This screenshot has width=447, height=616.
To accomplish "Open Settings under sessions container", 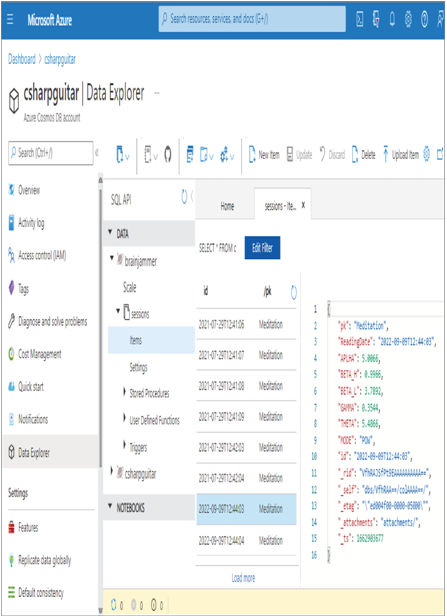I will [x=138, y=368].
